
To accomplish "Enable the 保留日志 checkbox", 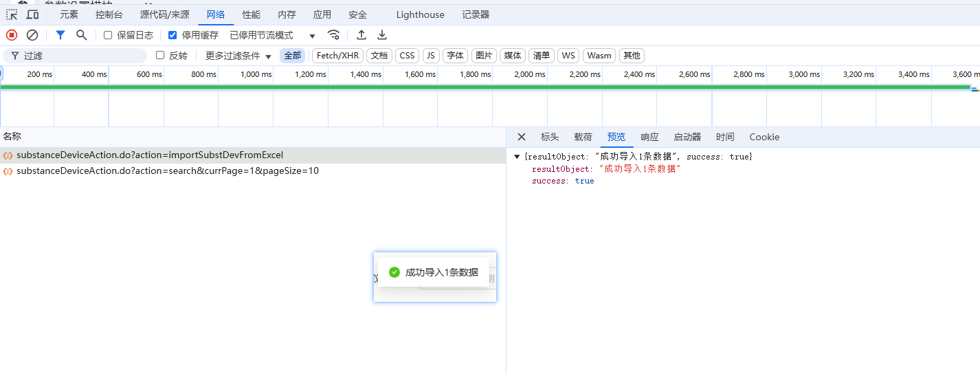I will coord(108,35).
